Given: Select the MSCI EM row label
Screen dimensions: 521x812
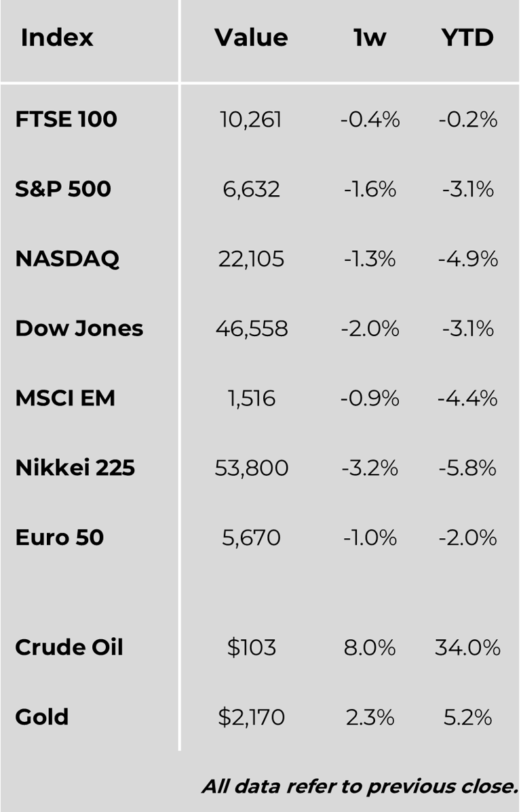Looking at the screenshot, I should click(x=65, y=399).
